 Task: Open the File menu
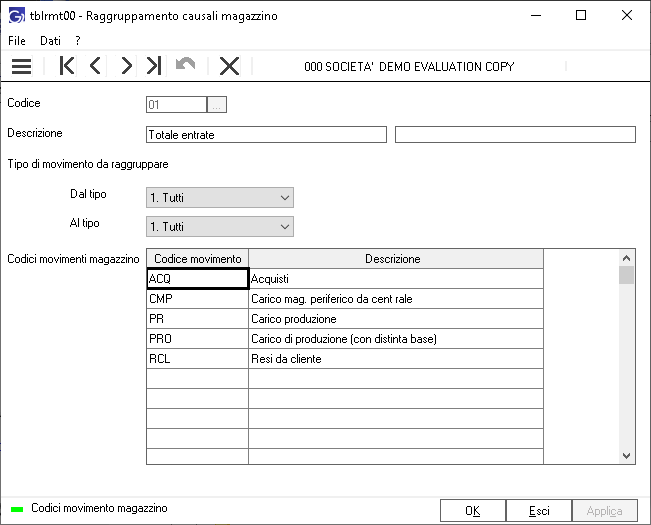[x=17, y=41]
